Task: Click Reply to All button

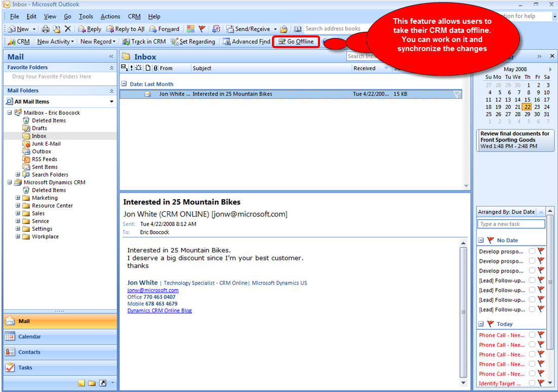Action: click(x=126, y=29)
